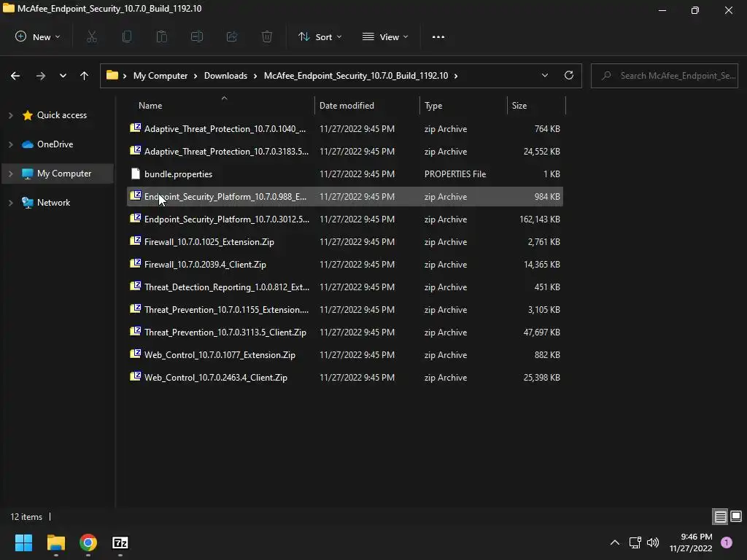This screenshot has width=747, height=560.
Task: Open the New dropdown menu
Action: click(x=38, y=36)
